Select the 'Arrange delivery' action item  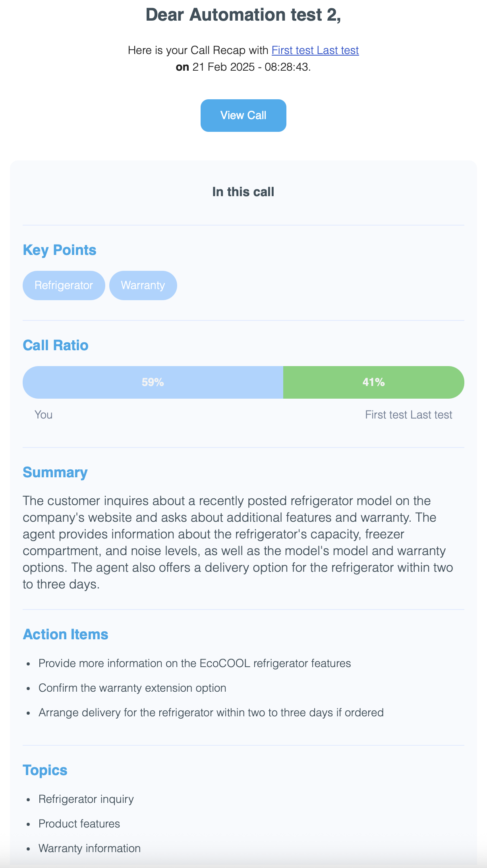(211, 713)
